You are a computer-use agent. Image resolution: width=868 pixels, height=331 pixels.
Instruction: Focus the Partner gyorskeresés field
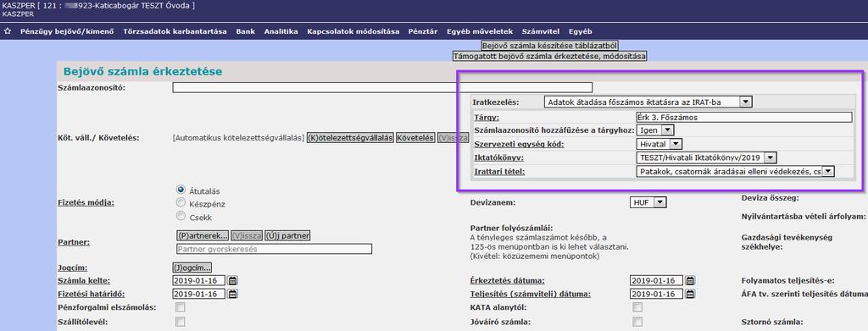click(x=274, y=249)
